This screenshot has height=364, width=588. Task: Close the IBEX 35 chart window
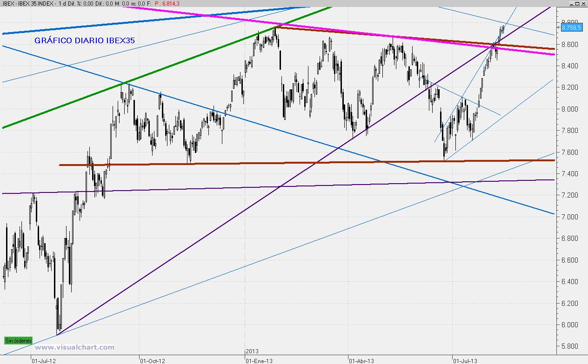(x=584, y=3)
